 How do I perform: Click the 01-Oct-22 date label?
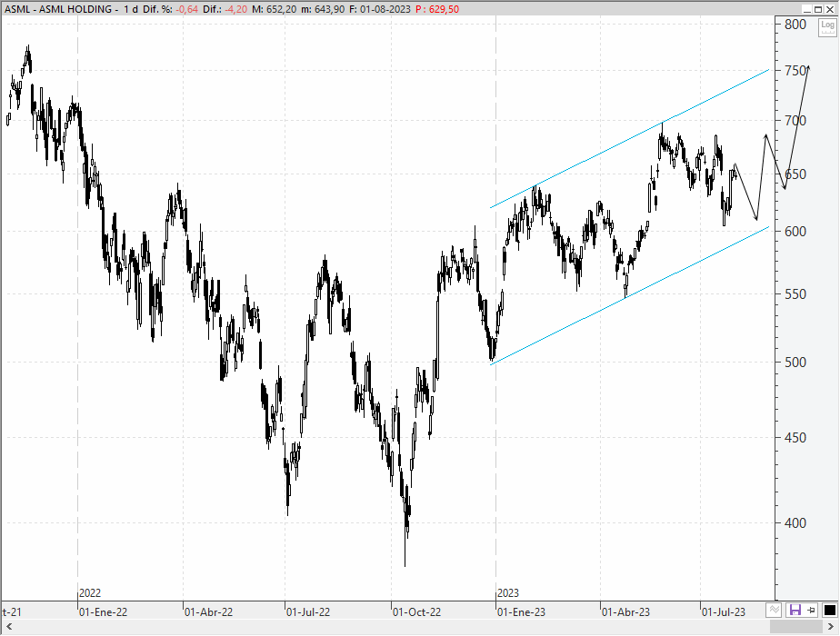click(416, 611)
